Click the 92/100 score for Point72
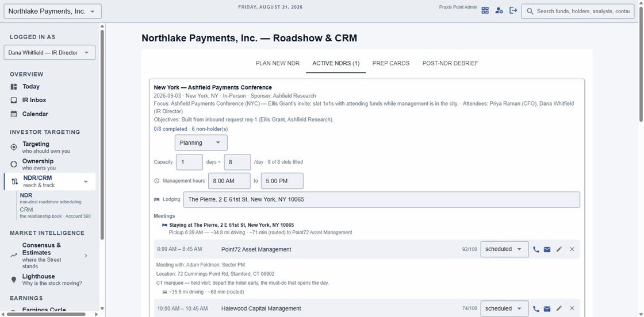This screenshot has width=644, height=317. tap(469, 249)
